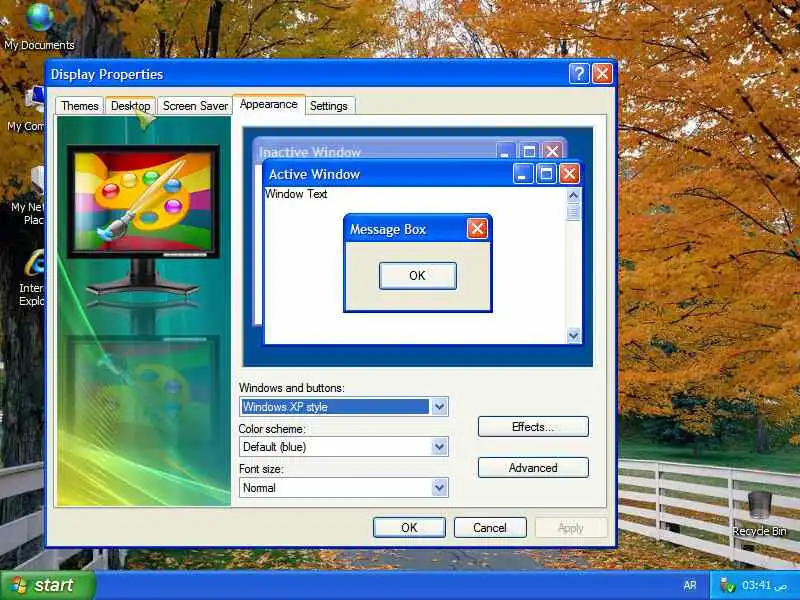Click the taskbar clock showing 03:41
800x600 pixels.
click(764, 585)
